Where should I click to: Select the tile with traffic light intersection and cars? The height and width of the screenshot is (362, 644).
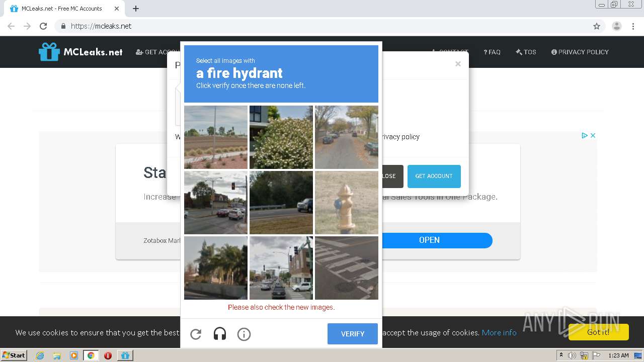(216, 203)
